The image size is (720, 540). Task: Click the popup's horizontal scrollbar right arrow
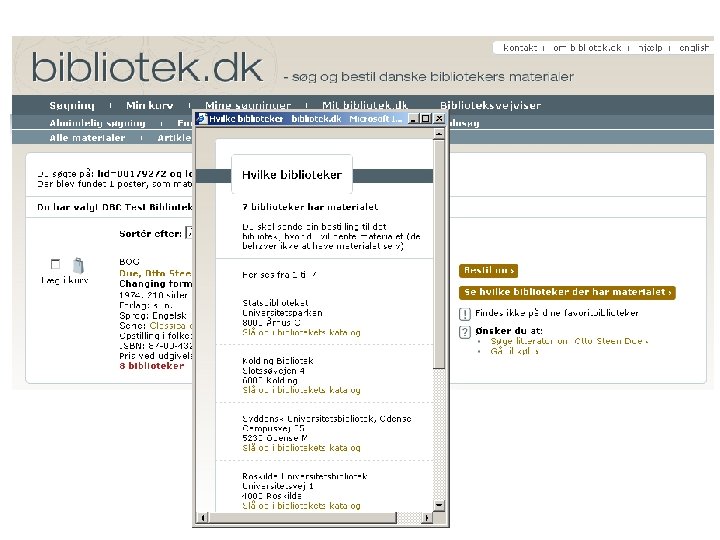click(x=427, y=518)
